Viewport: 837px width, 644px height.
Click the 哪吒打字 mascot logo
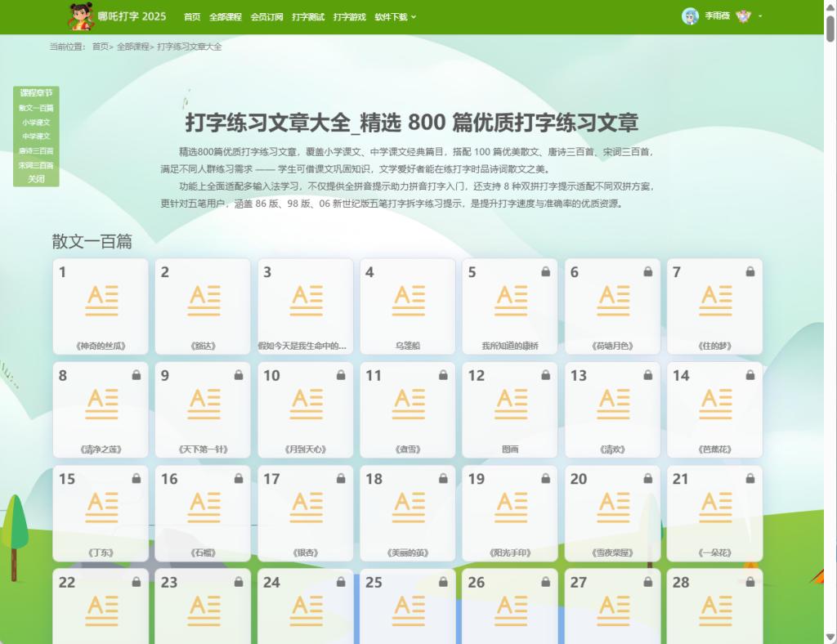(80, 16)
